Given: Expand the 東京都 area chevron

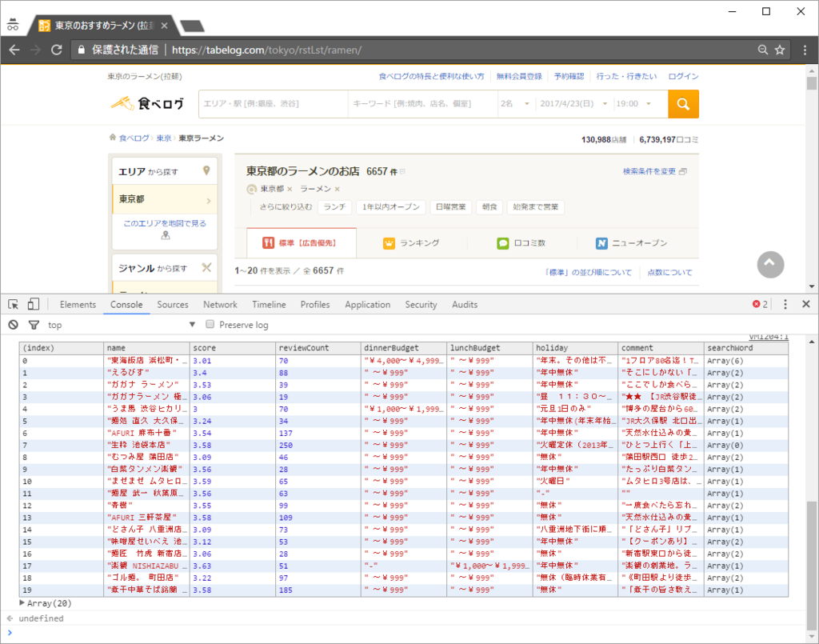Looking at the screenshot, I should point(209,201).
